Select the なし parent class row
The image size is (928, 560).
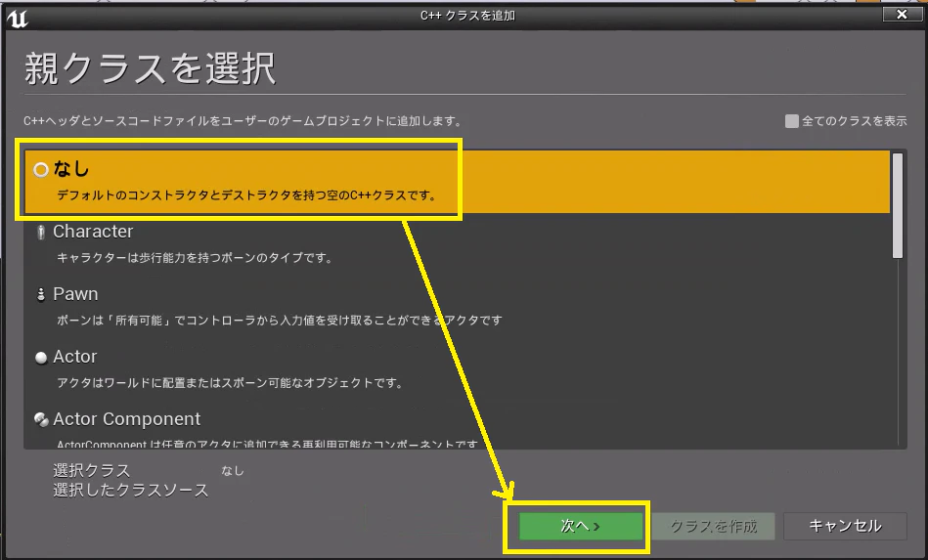point(457,182)
